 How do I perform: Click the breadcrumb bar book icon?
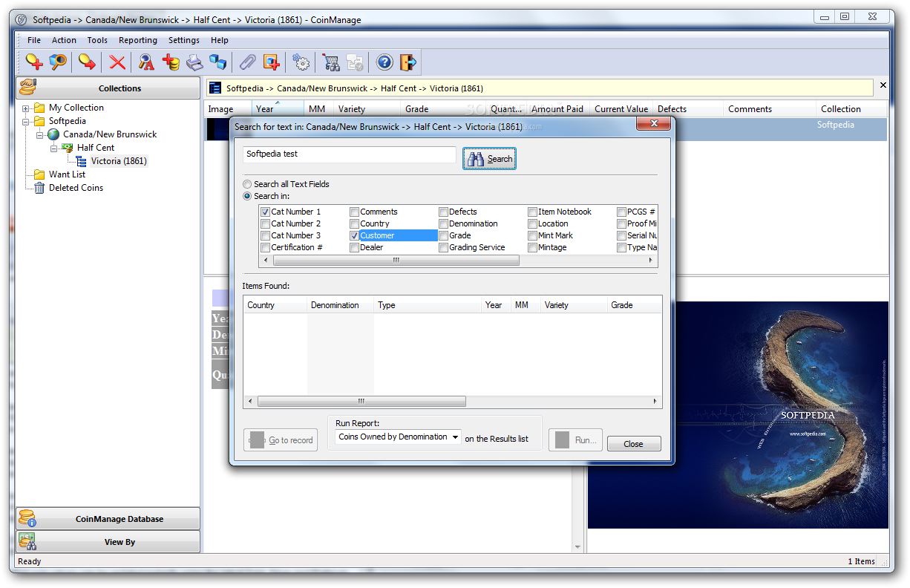click(x=215, y=88)
